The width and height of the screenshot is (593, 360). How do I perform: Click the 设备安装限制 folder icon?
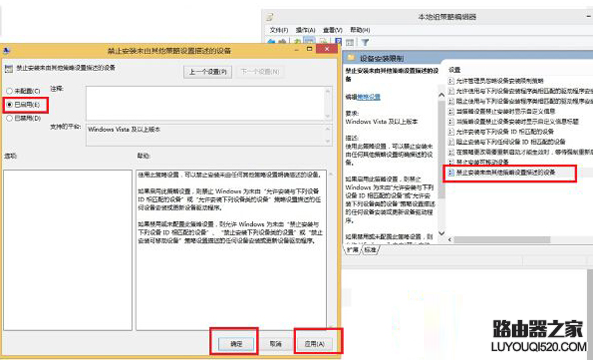click(351, 58)
